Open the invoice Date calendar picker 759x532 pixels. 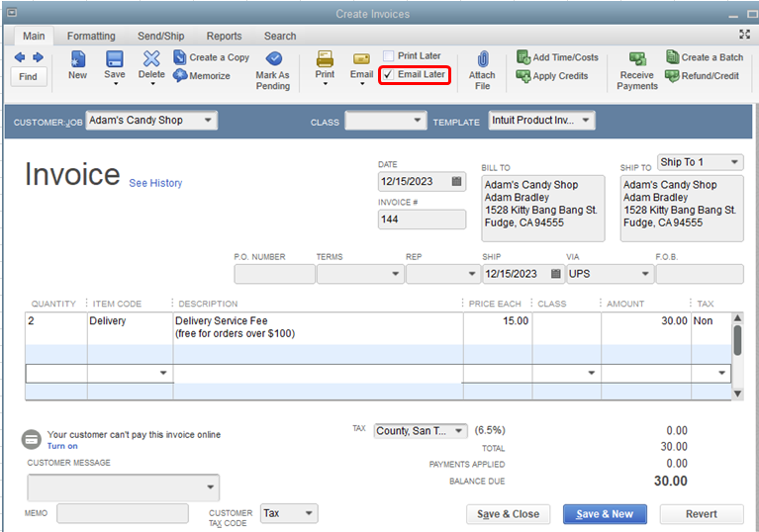tap(456, 181)
